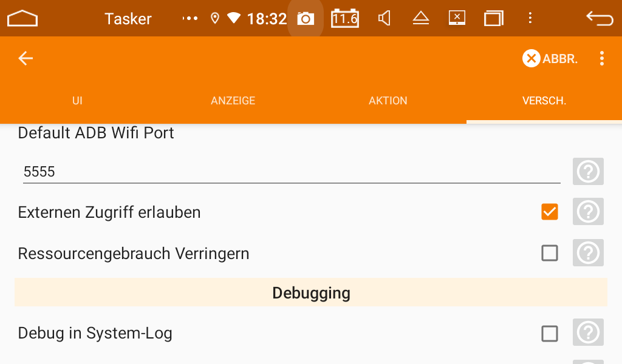This screenshot has width=622, height=364.
Task: Cancel changes with ABBR. button
Action: (x=550, y=59)
